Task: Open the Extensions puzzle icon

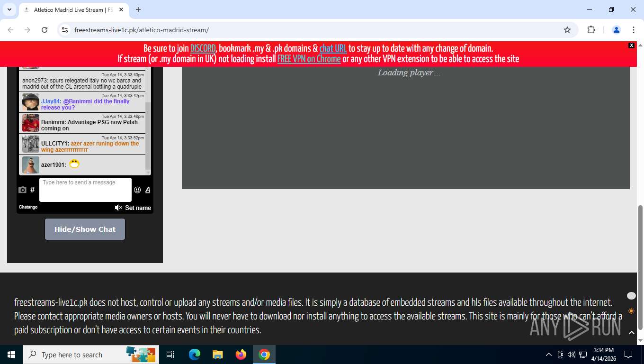Action: [591, 30]
